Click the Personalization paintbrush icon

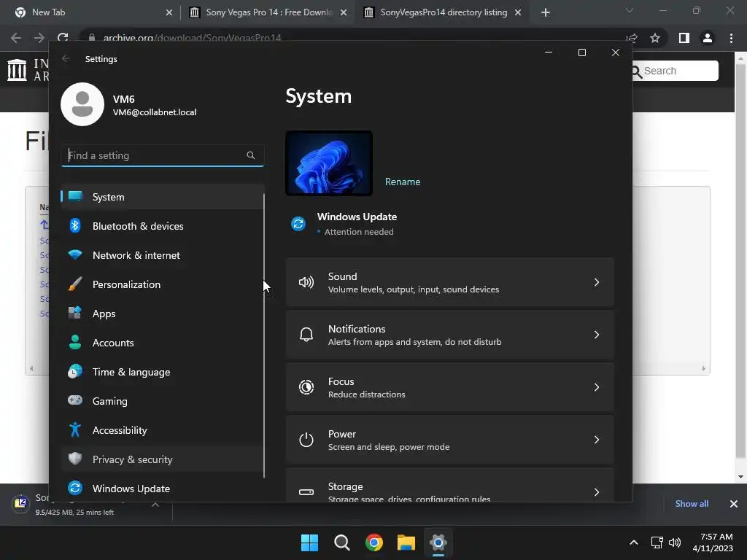pyautogui.click(x=75, y=284)
